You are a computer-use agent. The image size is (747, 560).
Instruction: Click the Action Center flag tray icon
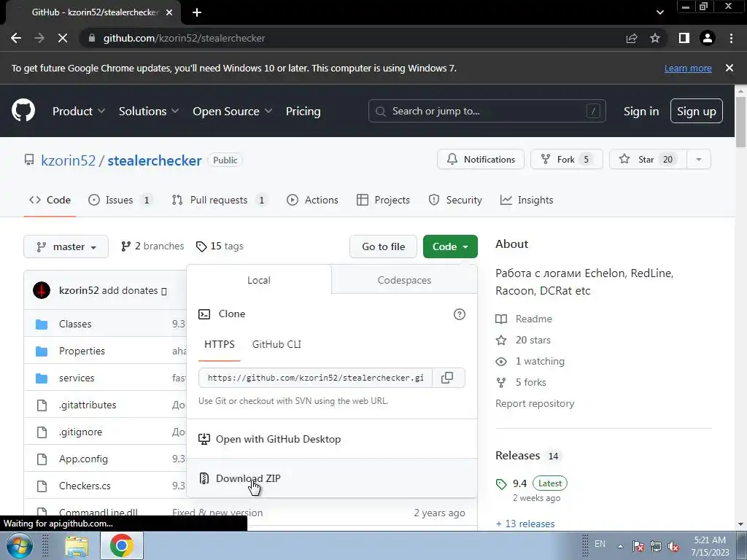pos(638,546)
